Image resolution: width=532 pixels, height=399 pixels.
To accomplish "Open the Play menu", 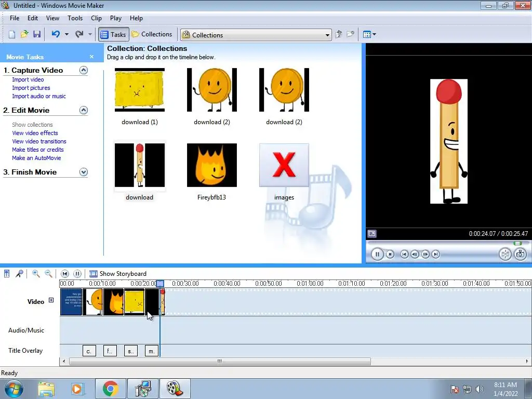I will 116,18.
